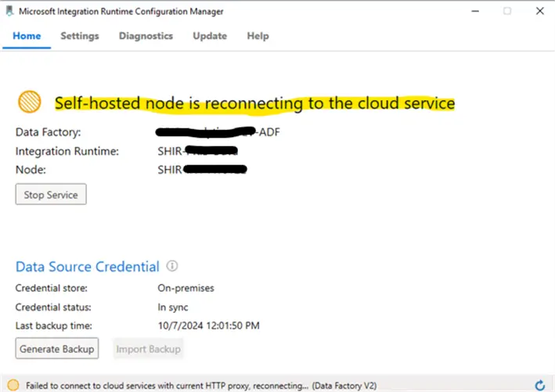Switch to the Diagnostics tab
This screenshot has height=392, width=555.
pos(146,36)
